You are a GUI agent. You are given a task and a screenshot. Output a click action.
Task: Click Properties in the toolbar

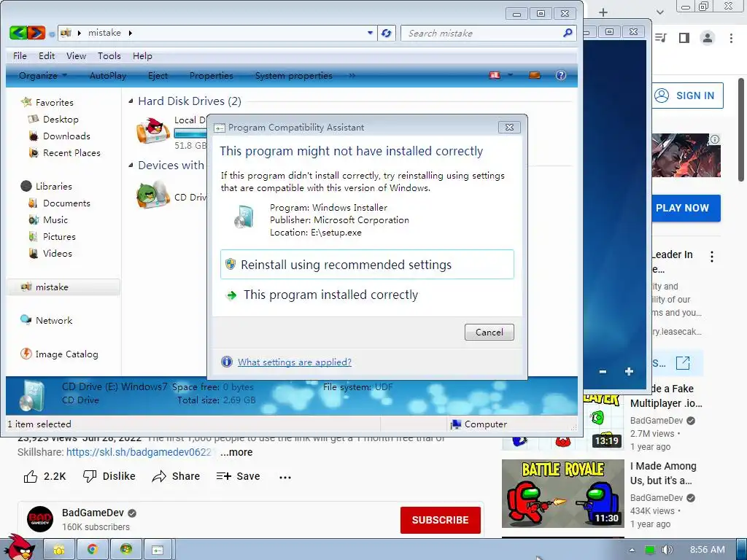(x=212, y=75)
